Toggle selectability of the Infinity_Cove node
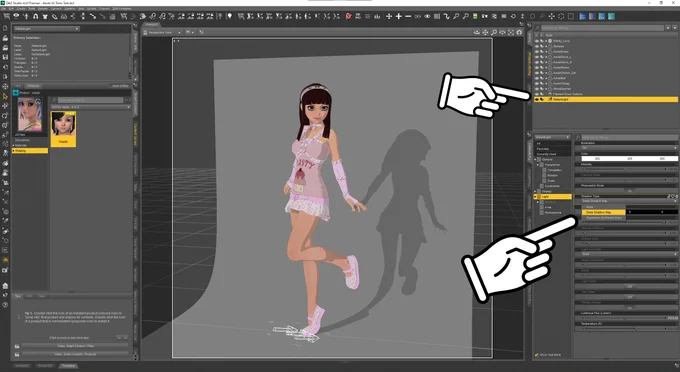The height and width of the screenshot is (372, 680). click(542, 41)
